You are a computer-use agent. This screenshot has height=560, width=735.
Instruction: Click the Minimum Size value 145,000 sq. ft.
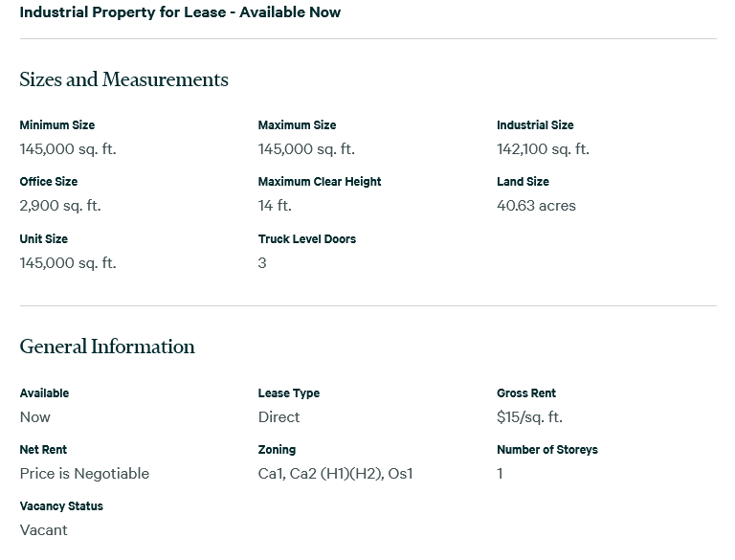click(x=68, y=149)
